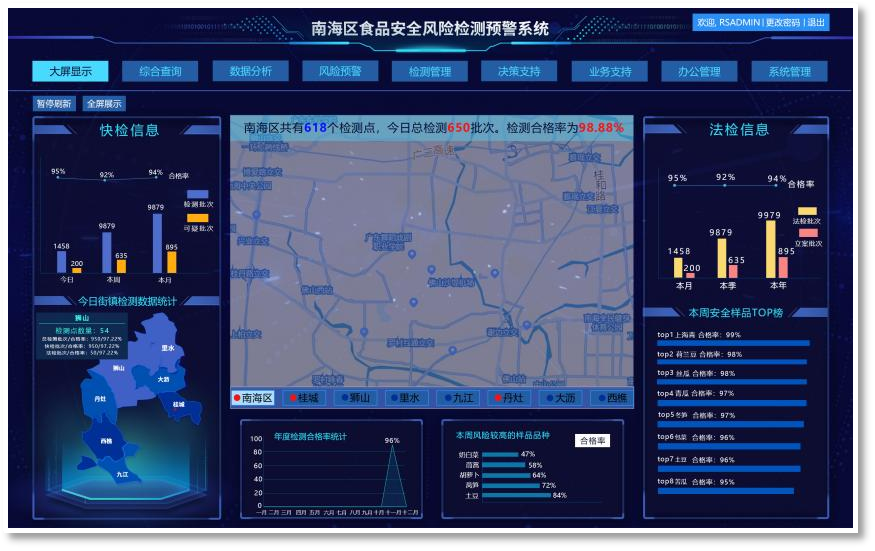Screen dimensions: 875x551
Task: Click the 西樵 region on the district map
Action: pos(106,440)
